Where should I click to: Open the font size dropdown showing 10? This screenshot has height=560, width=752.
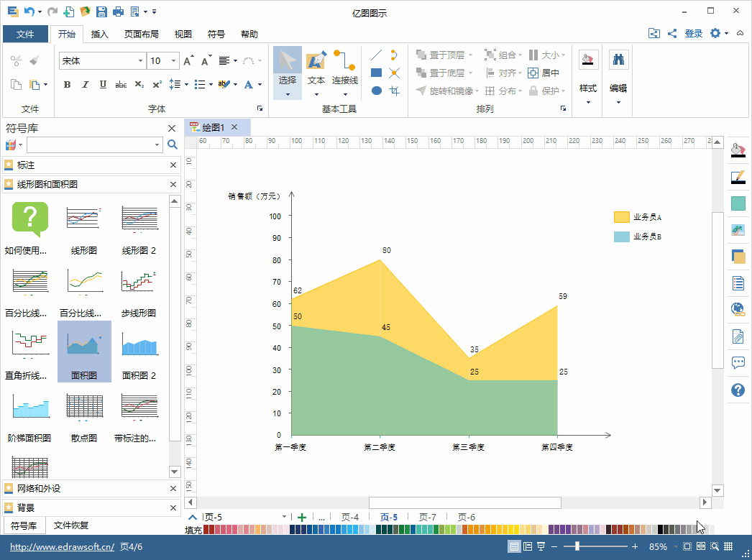click(x=173, y=60)
